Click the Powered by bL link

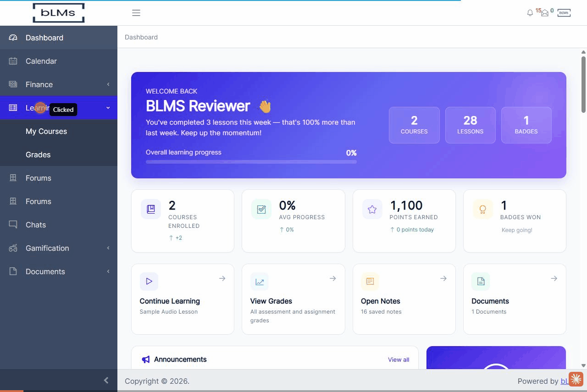click(x=565, y=381)
